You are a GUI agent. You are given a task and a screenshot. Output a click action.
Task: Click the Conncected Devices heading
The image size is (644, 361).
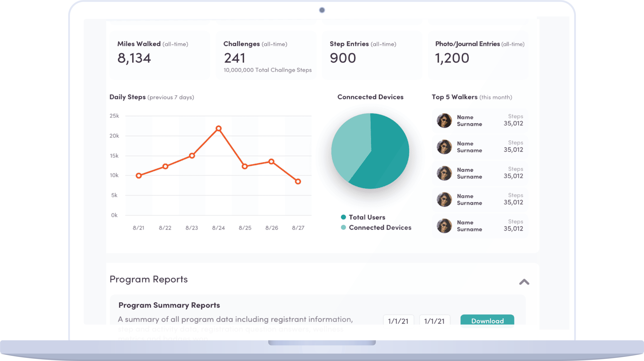click(x=370, y=97)
